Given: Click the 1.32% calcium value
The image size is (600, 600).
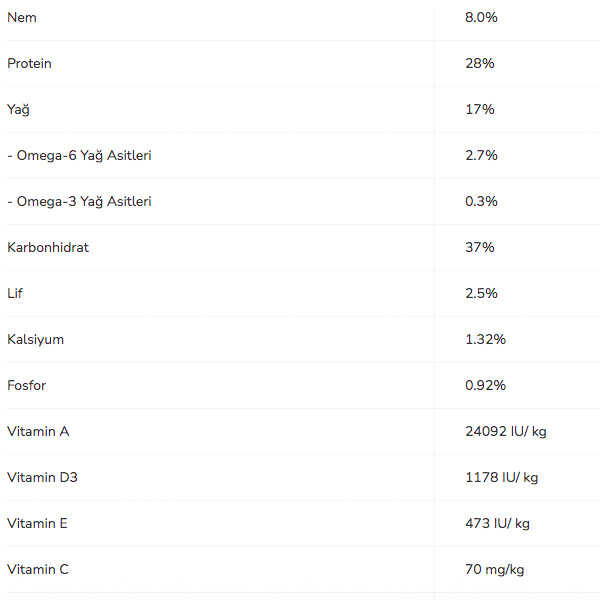Looking at the screenshot, I should (x=485, y=340).
